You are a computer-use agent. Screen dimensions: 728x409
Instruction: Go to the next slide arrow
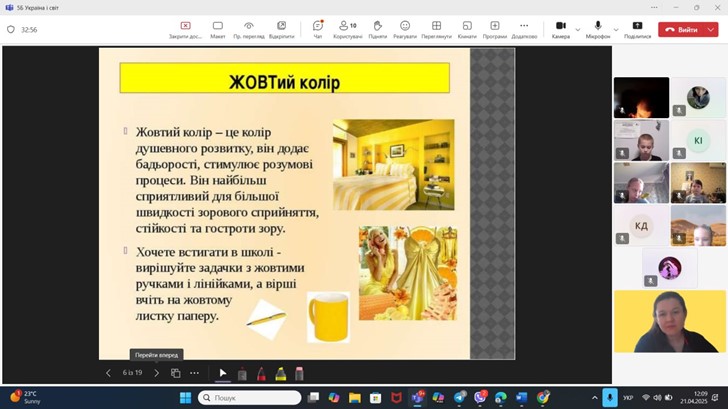coord(156,373)
